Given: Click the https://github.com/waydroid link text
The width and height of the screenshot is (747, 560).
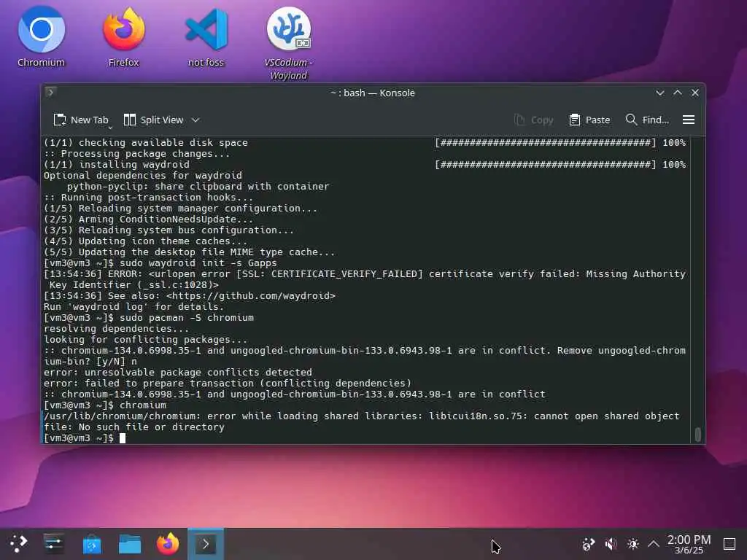Looking at the screenshot, I should (251, 296).
